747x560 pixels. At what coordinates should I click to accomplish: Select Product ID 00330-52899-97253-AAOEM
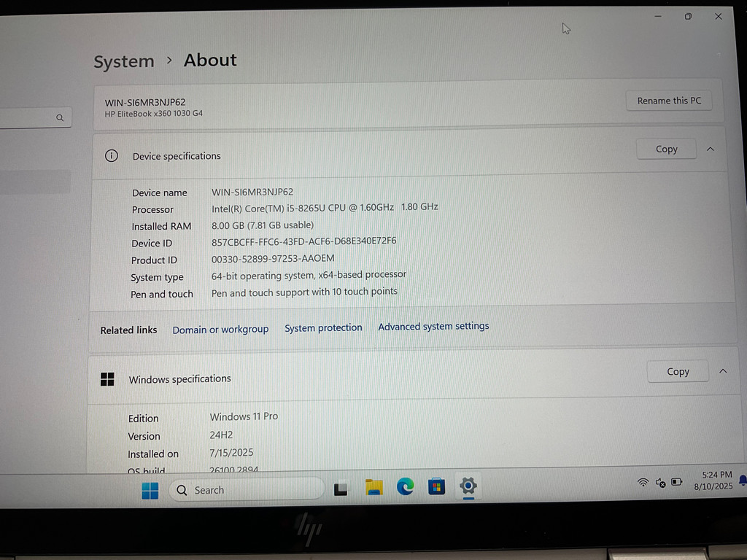pos(273,259)
